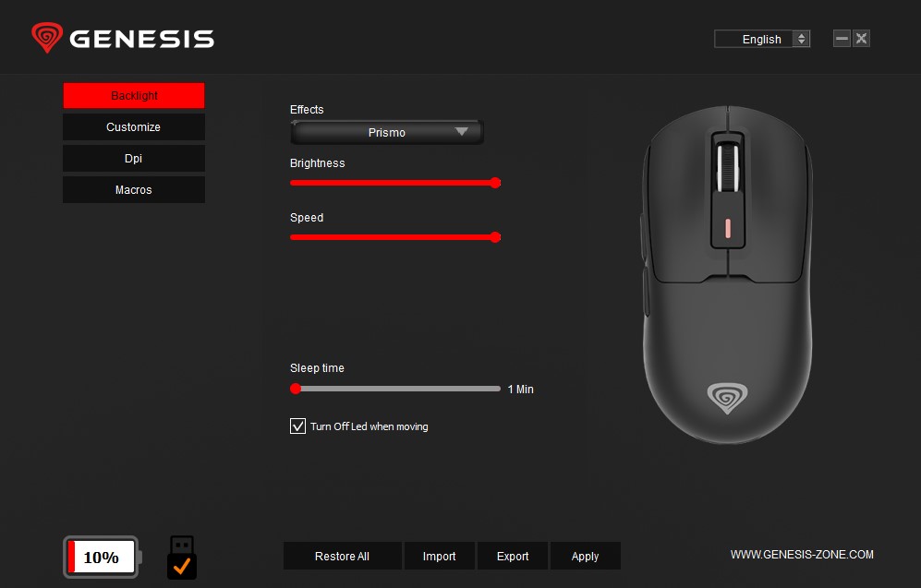Click the scroll wheel on mouse image

[x=728, y=168]
